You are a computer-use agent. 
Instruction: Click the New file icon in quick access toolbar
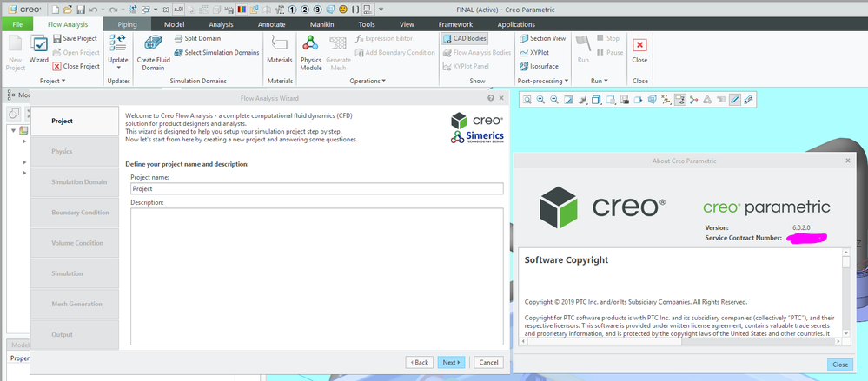tap(56, 10)
